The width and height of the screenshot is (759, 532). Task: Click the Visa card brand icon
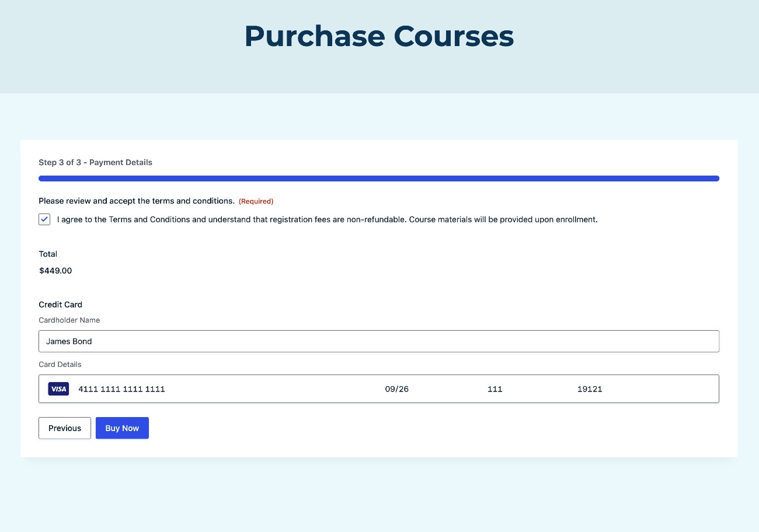[x=58, y=388]
